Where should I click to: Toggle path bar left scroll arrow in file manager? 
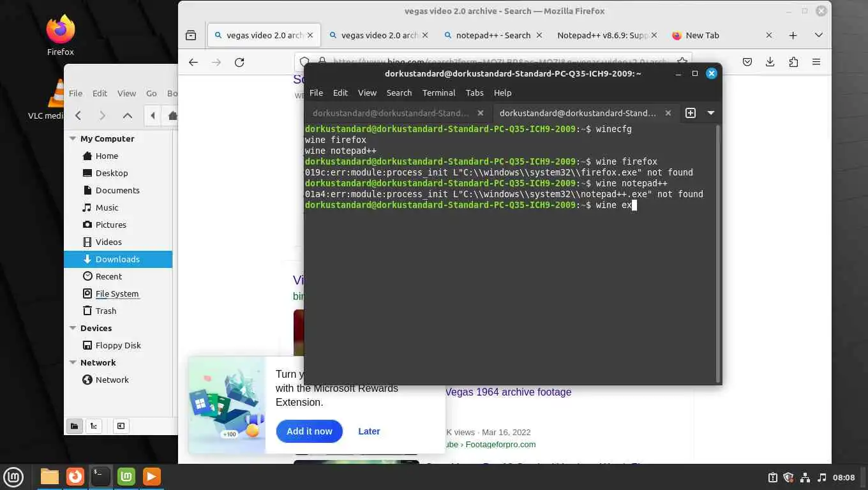[153, 115]
